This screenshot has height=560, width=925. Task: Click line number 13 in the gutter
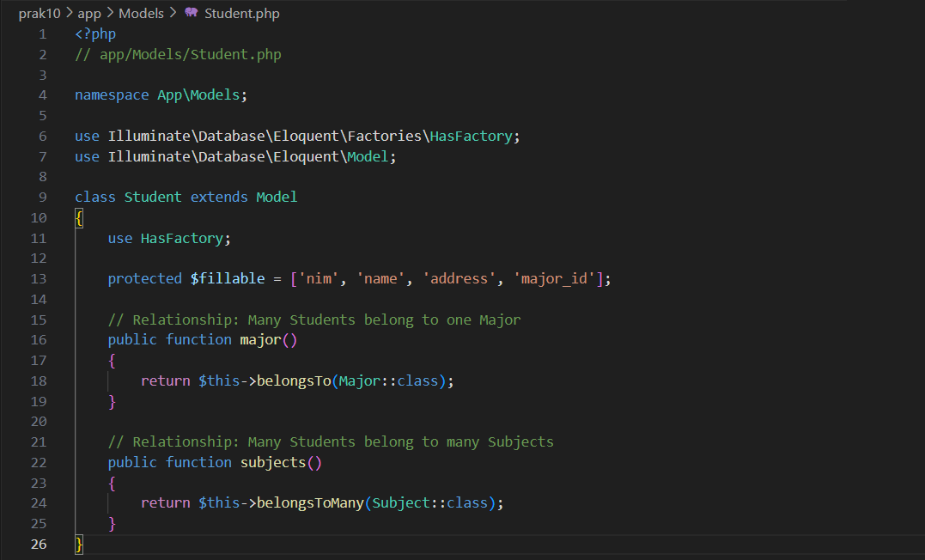[39, 279]
